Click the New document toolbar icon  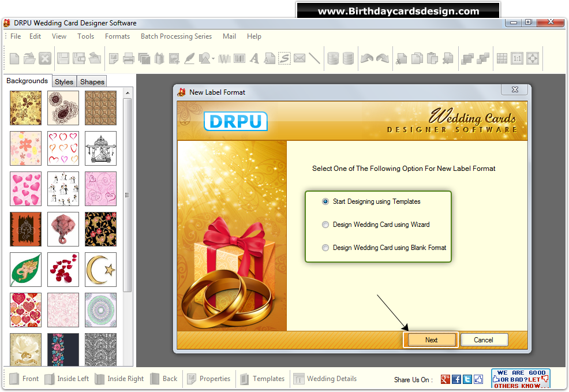(x=14, y=58)
